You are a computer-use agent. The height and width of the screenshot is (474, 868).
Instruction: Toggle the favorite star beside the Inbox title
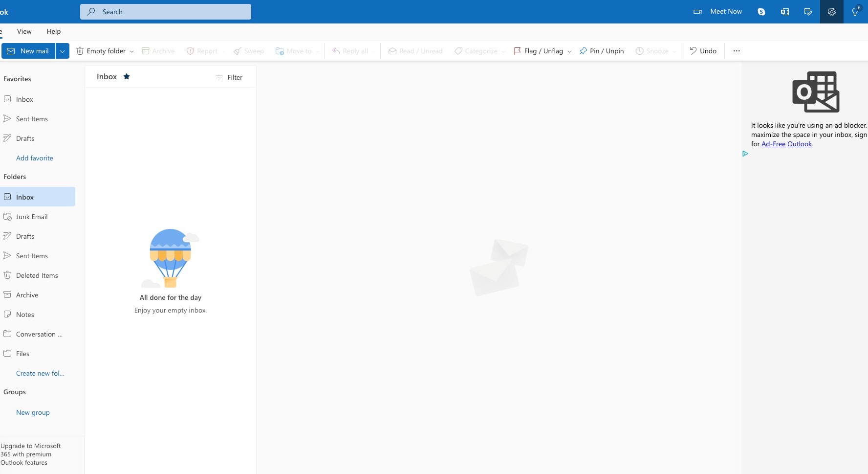pos(127,76)
